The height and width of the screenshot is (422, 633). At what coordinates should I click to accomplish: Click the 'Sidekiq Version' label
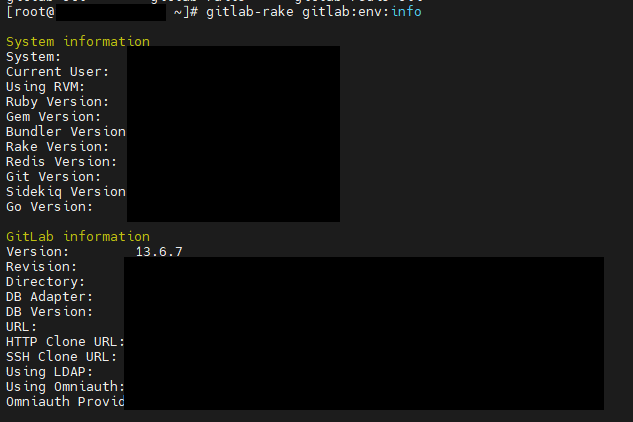coord(66,192)
